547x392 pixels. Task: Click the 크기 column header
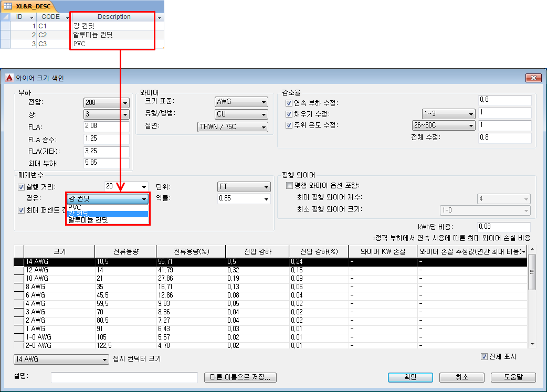tap(59, 251)
